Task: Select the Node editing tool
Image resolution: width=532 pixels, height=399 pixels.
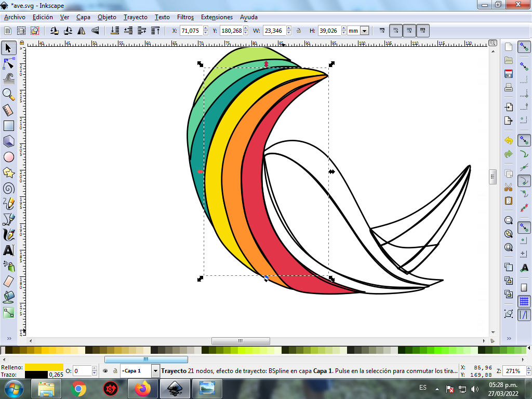Action: pyautogui.click(x=8, y=64)
